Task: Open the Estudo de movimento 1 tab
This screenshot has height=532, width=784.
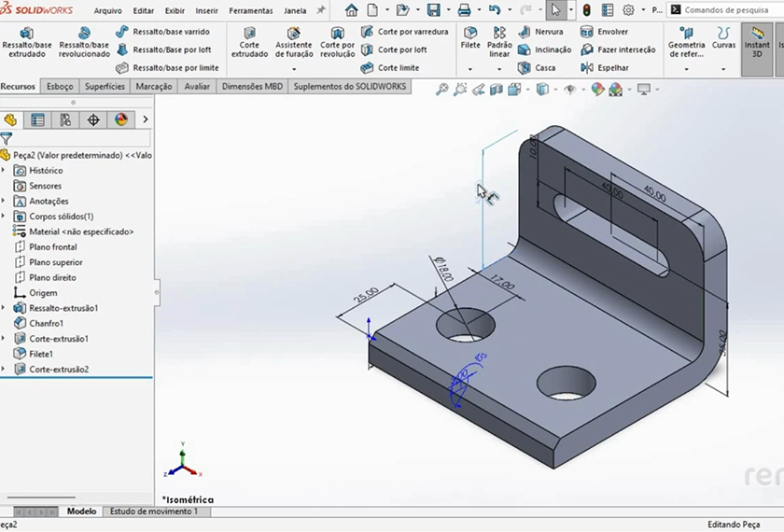Action: (x=154, y=511)
